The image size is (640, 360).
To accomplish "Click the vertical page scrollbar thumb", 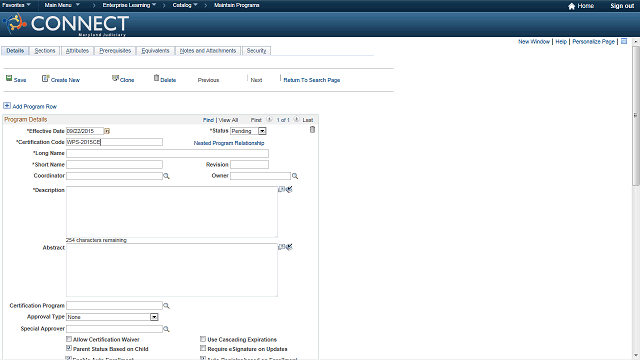I will pos(636,116).
